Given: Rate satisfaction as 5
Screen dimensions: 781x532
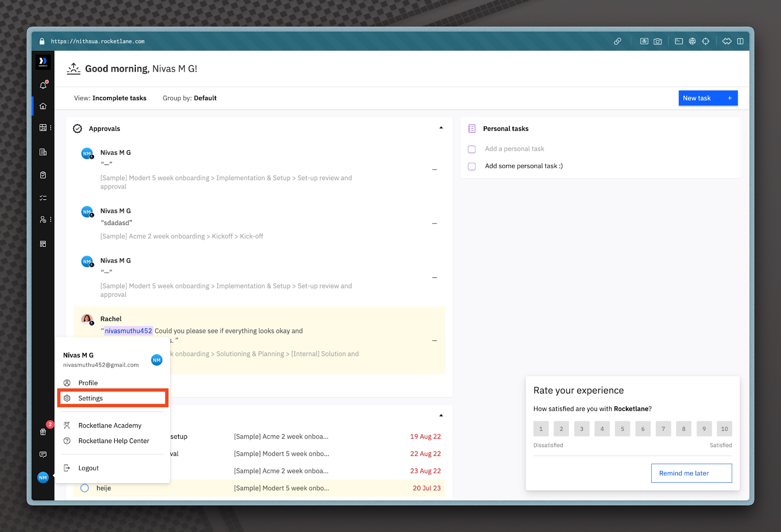Looking at the screenshot, I should point(622,429).
